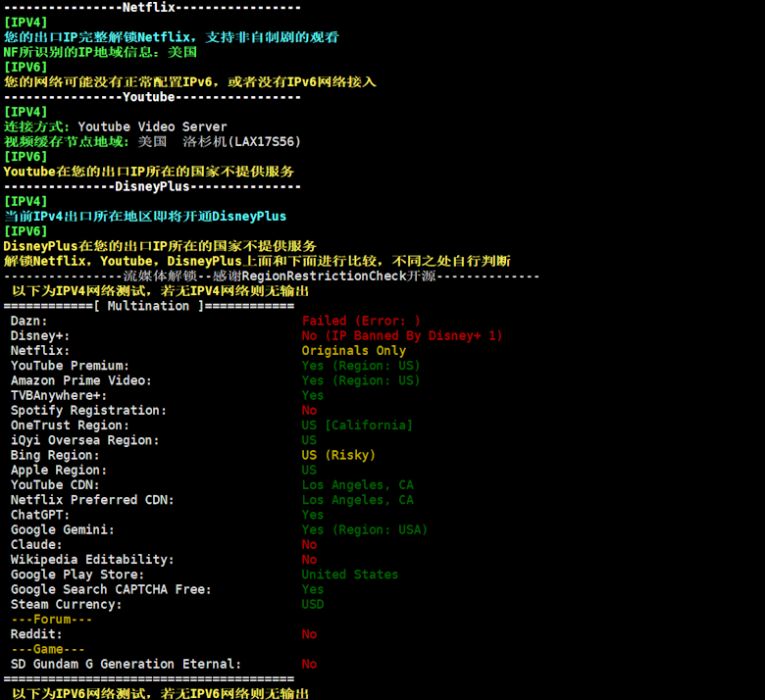Viewport: 765px width, 700px height.
Task: Click YouTube Premium's 'Yes (Region: US)' value
Action: click(361, 366)
